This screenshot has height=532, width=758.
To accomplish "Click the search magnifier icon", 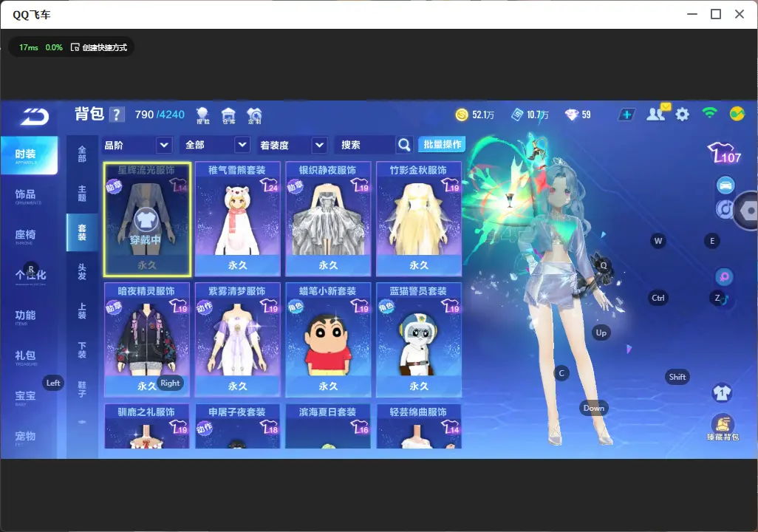I will click(404, 145).
